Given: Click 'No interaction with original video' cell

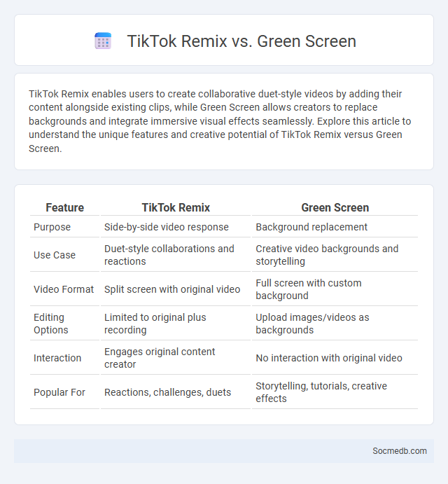Looking at the screenshot, I should coord(329,358).
